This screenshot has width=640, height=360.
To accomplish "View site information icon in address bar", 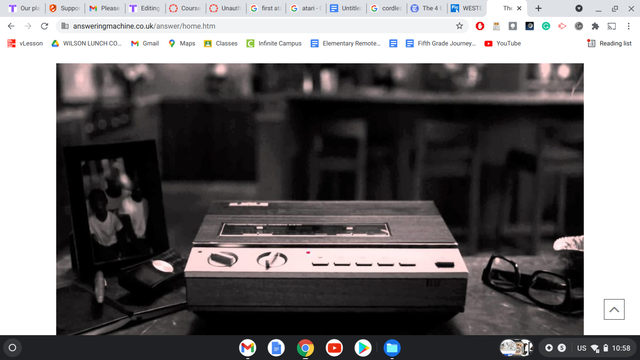I will click(x=64, y=26).
